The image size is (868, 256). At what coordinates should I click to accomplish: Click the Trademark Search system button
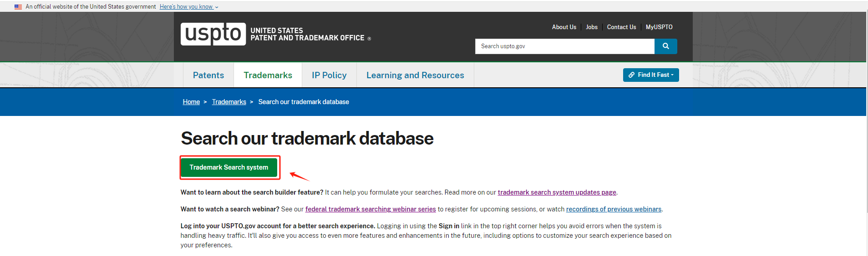tap(229, 167)
